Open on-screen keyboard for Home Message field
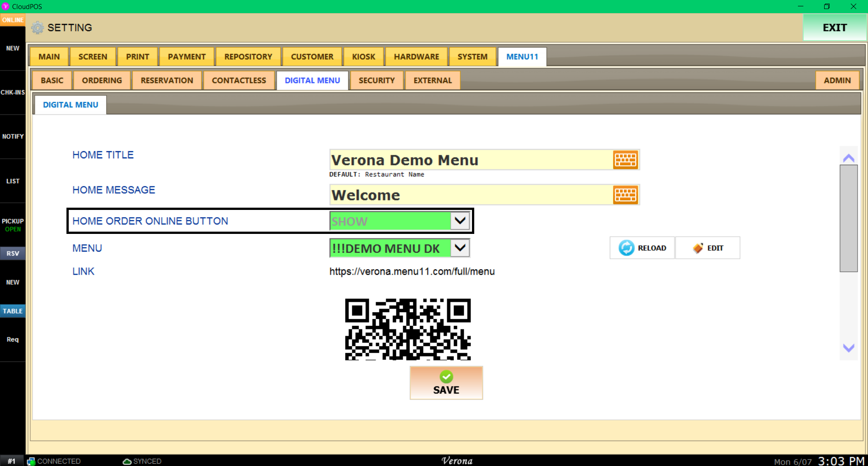The image size is (868, 466). pos(625,195)
